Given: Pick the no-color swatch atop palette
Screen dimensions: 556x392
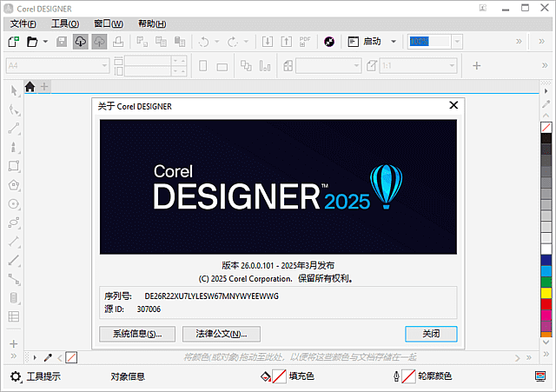Looking at the screenshot, I should point(546,127).
